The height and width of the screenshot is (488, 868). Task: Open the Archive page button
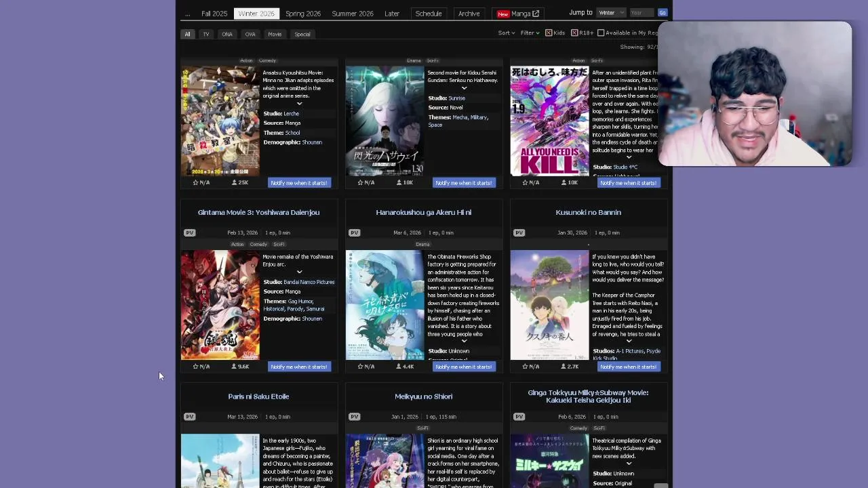(x=469, y=14)
